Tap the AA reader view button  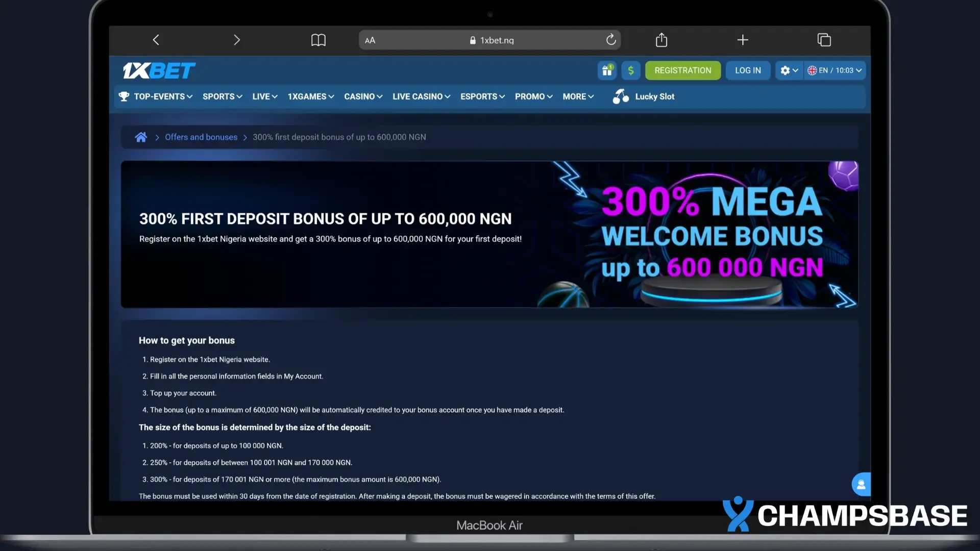[x=370, y=40]
